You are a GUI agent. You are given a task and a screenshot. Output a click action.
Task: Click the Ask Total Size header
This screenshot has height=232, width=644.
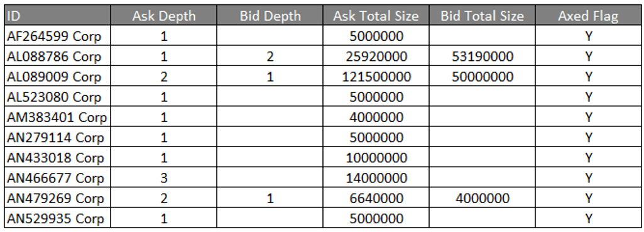pos(376,16)
